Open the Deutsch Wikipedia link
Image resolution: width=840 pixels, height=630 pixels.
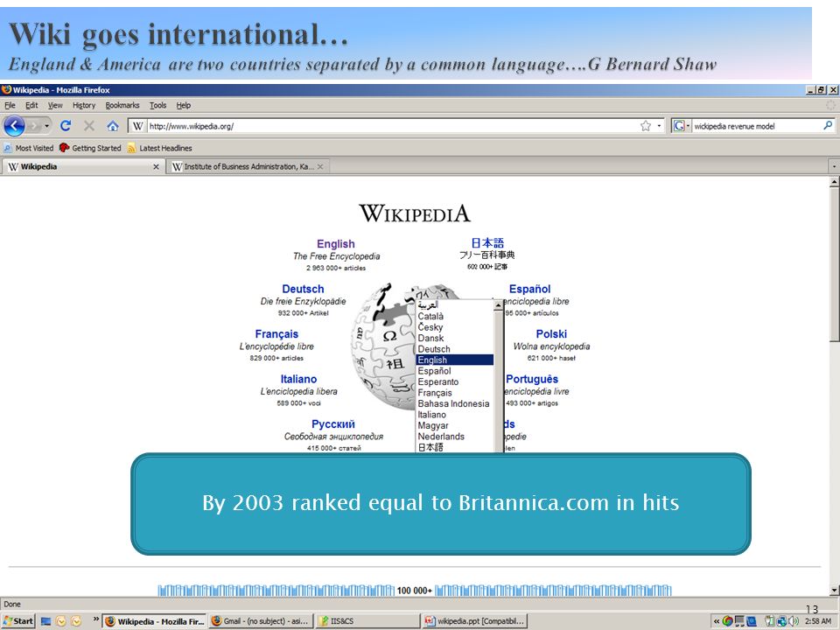point(303,289)
